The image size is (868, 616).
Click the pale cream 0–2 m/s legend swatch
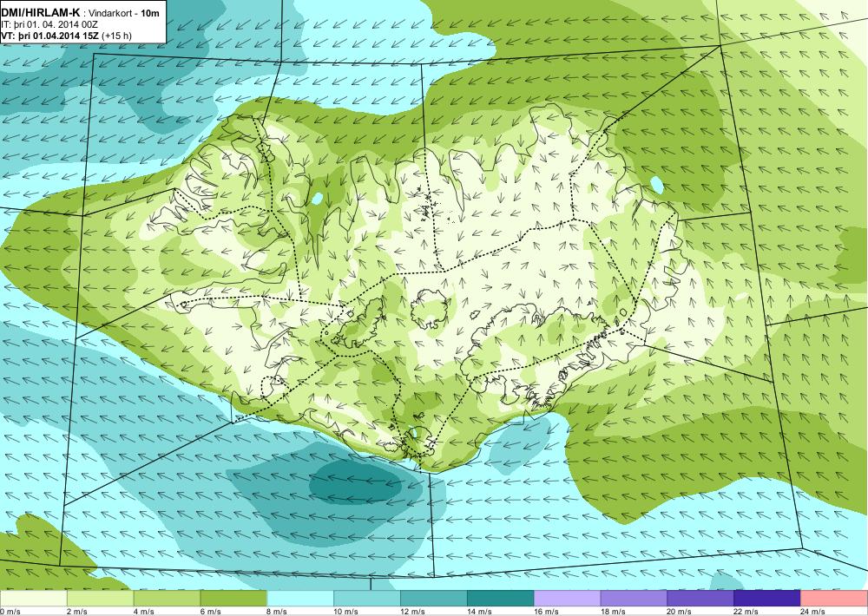click(33, 599)
